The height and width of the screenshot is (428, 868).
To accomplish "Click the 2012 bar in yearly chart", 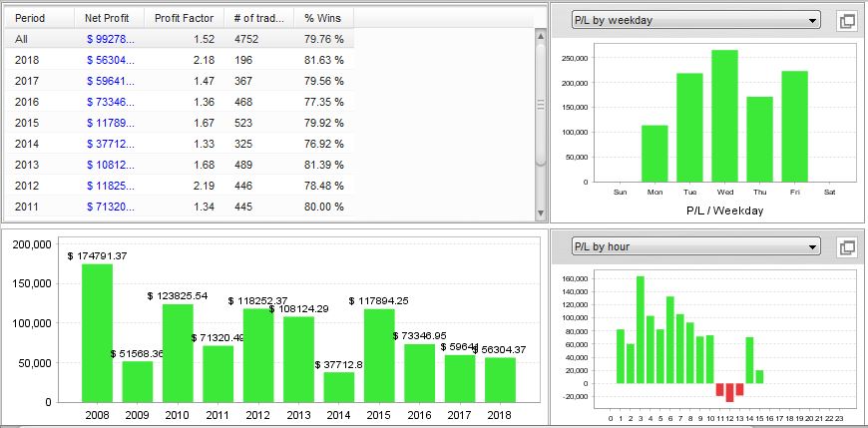I will click(258, 355).
